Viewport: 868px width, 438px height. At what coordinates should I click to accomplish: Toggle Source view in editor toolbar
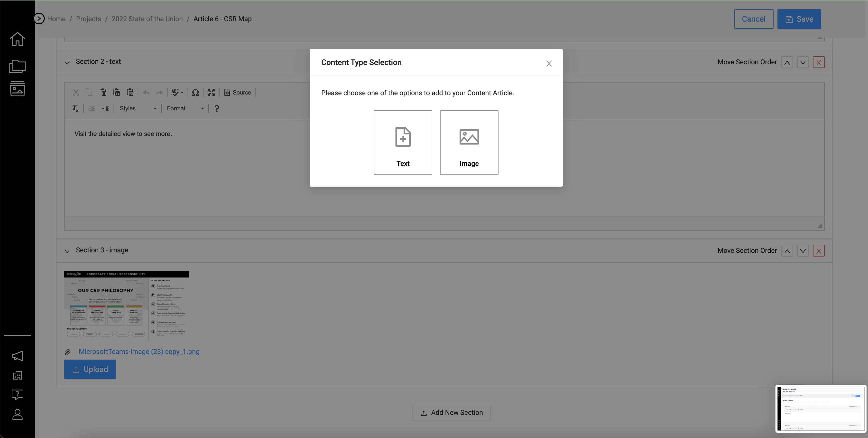click(x=238, y=92)
